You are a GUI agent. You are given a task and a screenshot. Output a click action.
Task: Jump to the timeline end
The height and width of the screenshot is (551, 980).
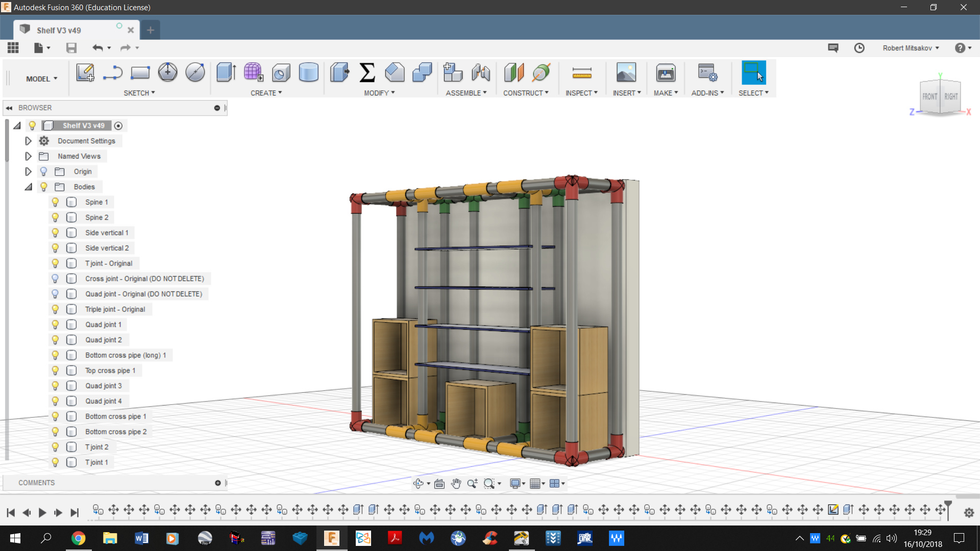point(75,513)
